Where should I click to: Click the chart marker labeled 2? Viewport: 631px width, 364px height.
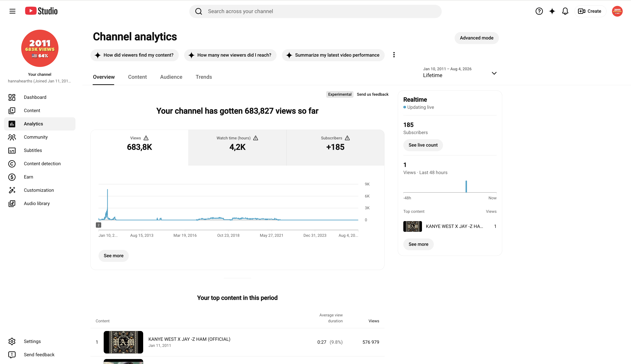tap(99, 225)
